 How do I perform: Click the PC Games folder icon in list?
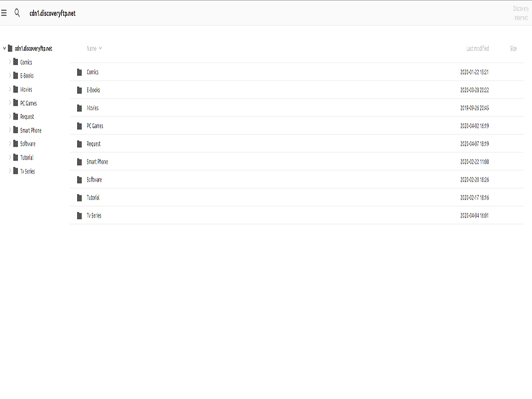coord(79,126)
